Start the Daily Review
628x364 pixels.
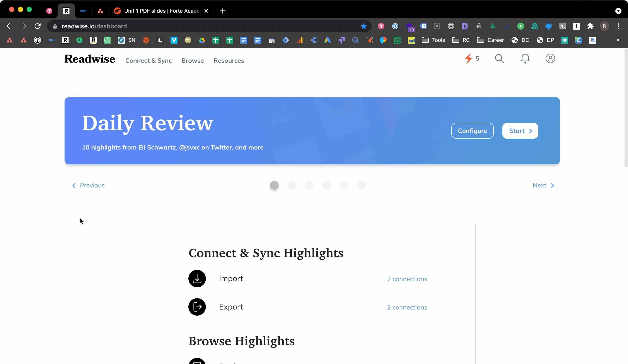(x=520, y=131)
